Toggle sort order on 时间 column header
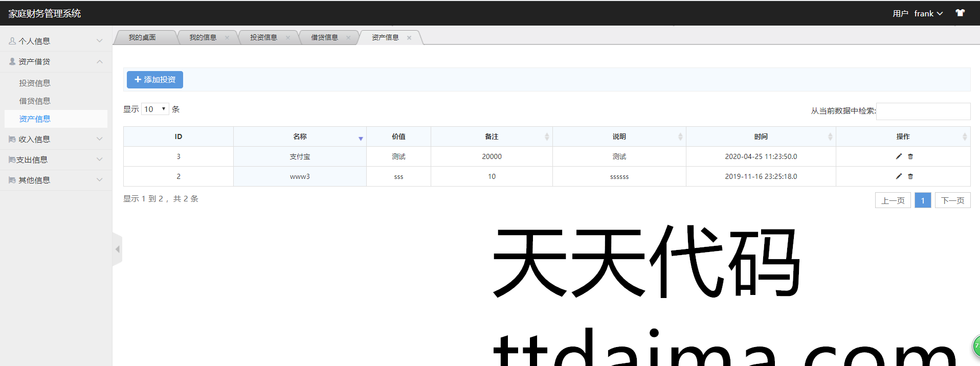980x366 pixels. (761, 136)
